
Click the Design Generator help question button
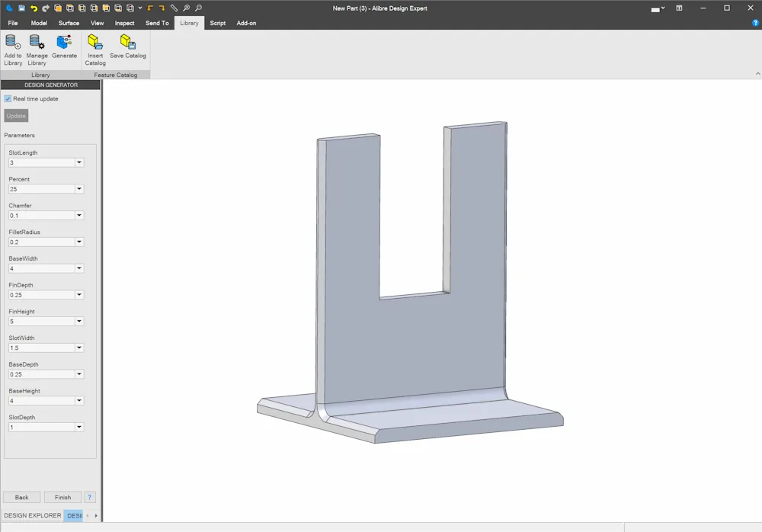pos(89,497)
